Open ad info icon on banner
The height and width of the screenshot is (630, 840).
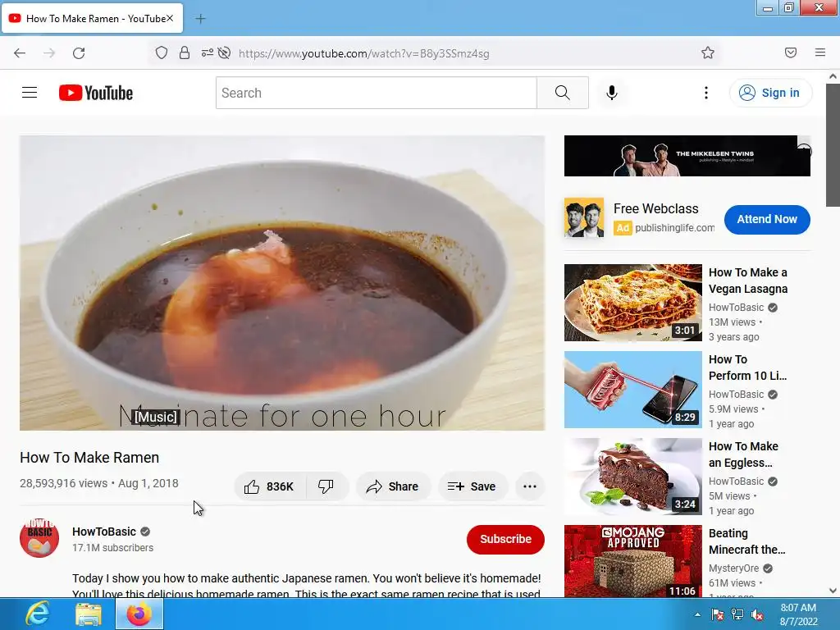coord(804,151)
